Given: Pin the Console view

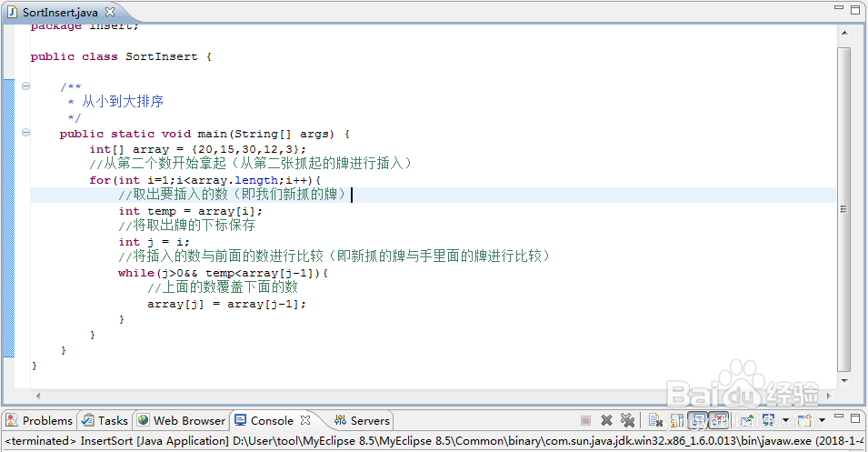Looking at the screenshot, I should point(745,420).
